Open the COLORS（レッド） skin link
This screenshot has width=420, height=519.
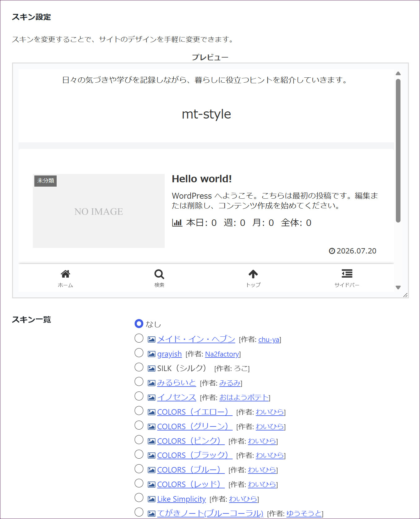coord(191,484)
